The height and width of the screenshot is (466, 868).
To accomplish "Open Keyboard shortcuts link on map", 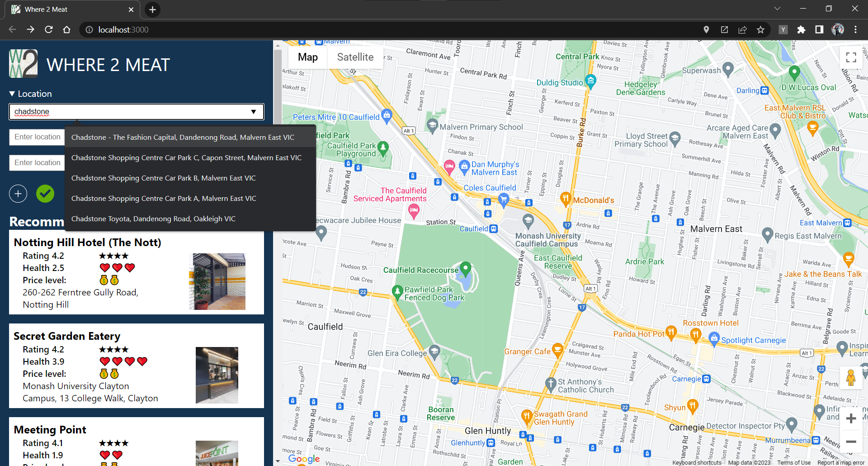I will [697, 462].
